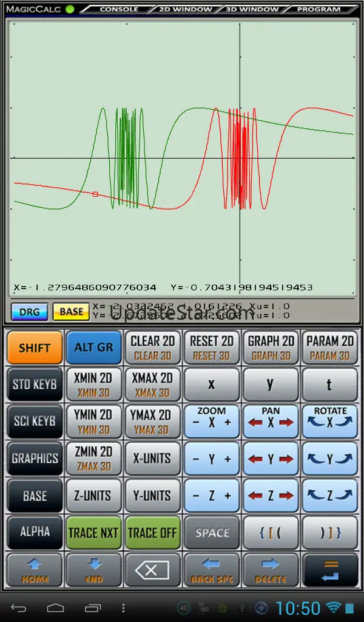Tap the YMIN 2D key

point(94,422)
